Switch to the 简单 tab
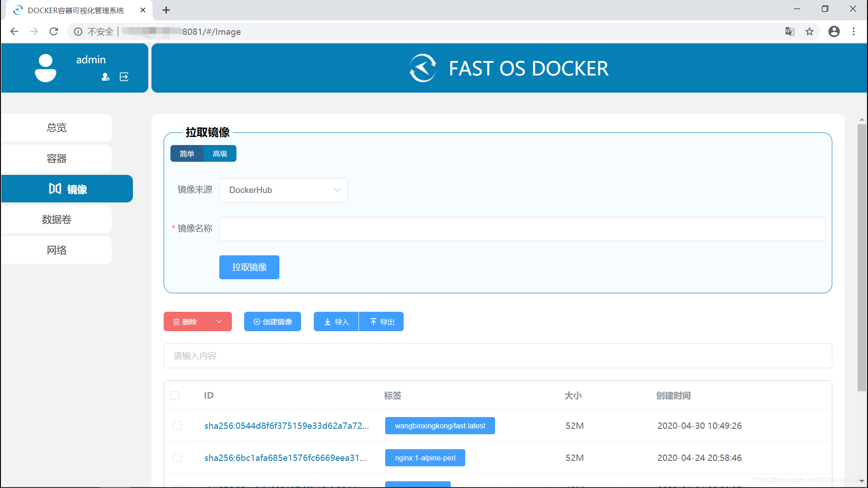The image size is (868, 488). click(x=187, y=154)
